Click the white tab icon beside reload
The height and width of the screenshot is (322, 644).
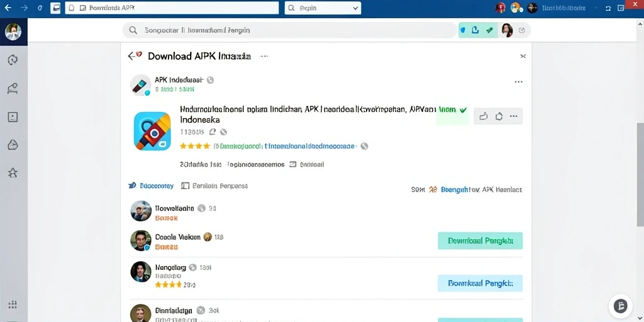(55, 8)
